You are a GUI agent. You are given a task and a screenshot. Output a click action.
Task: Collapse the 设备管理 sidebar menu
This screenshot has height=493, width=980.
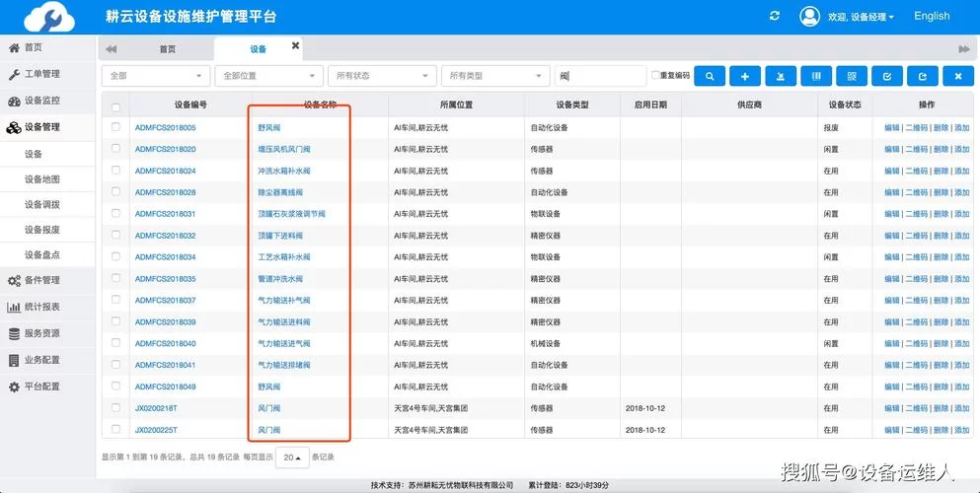pyautogui.click(x=47, y=126)
